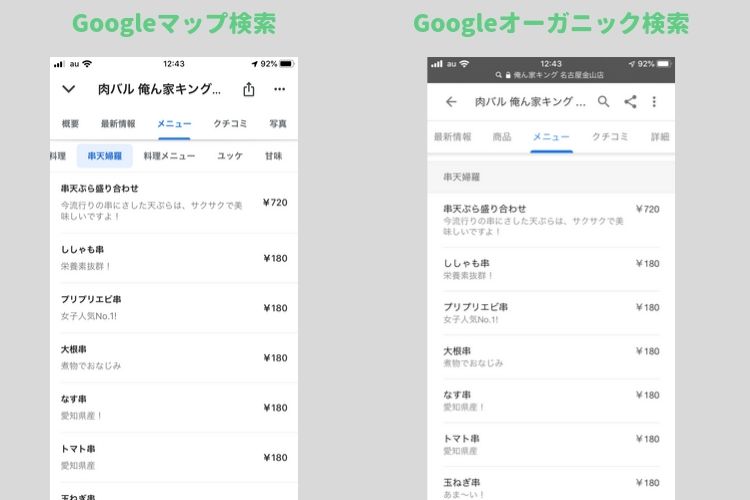Tap magnifier search icon in organic search panel
Viewport: 750px width, 500px height.
pos(604,101)
